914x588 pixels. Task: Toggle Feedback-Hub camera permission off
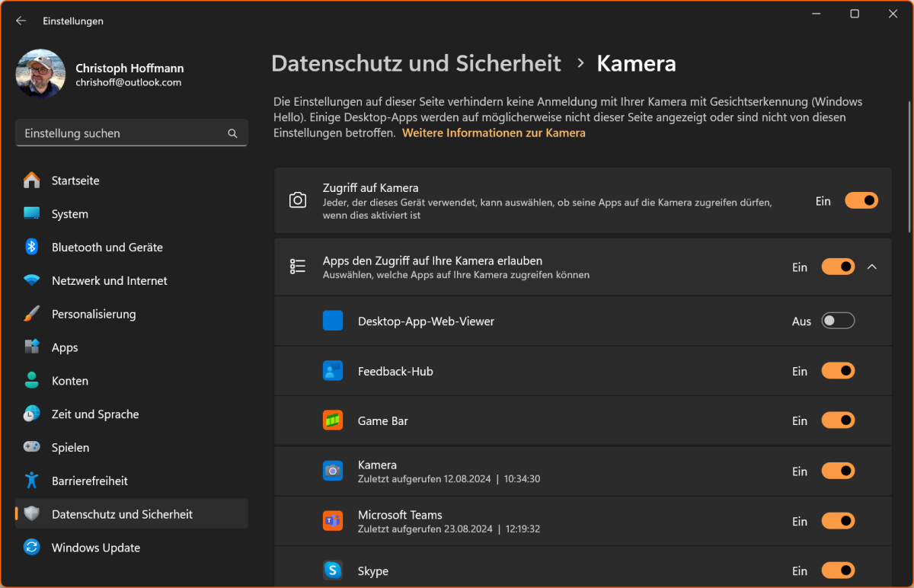click(838, 370)
